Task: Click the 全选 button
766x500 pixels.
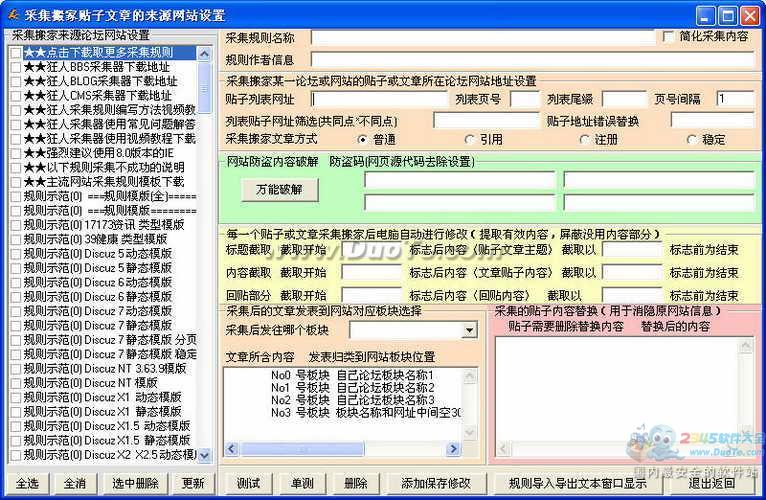Action: (x=27, y=483)
